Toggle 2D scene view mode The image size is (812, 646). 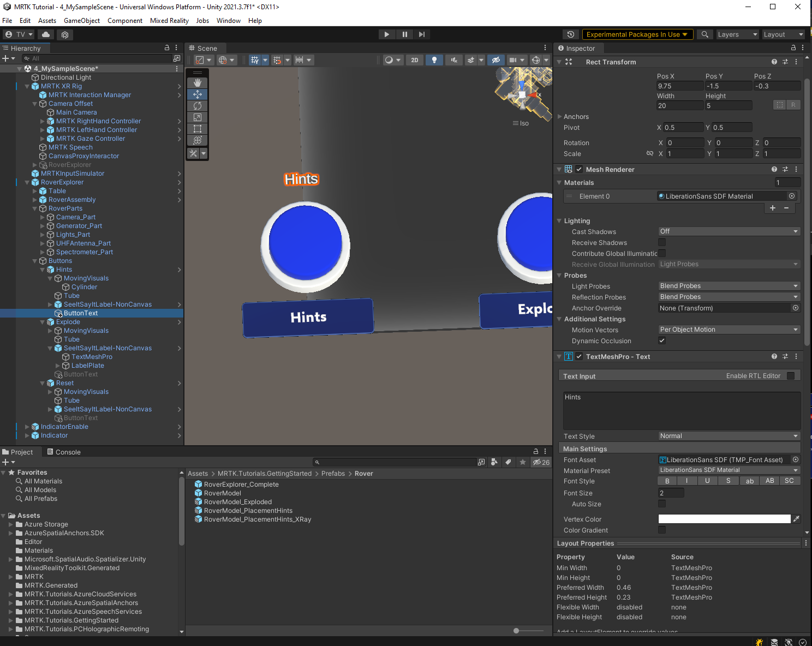415,60
